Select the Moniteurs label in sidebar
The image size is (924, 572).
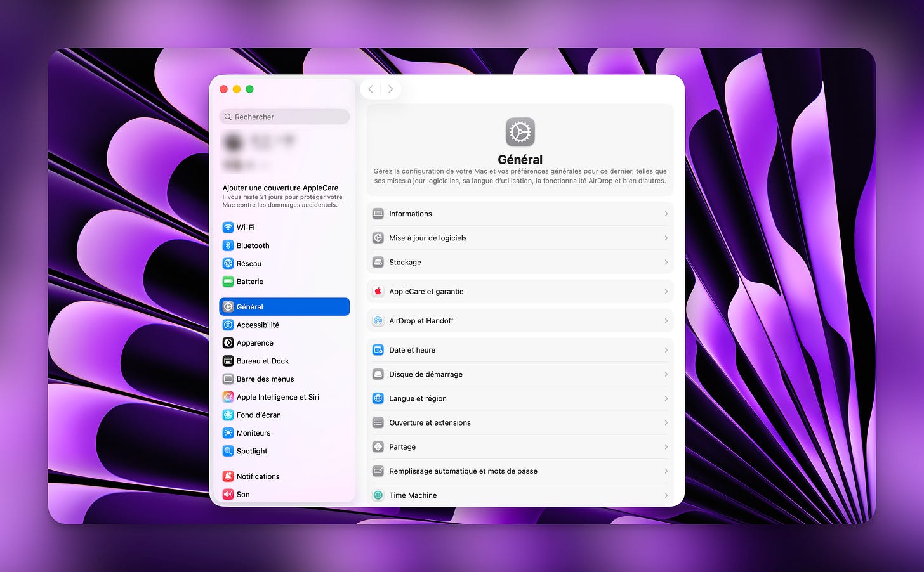click(x=253, y=433)
